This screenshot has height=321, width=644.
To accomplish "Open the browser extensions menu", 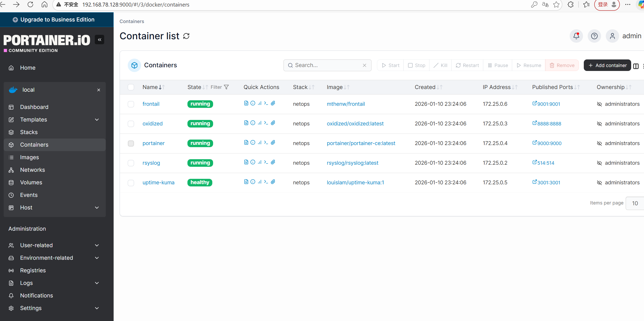I will coord(571,5).
